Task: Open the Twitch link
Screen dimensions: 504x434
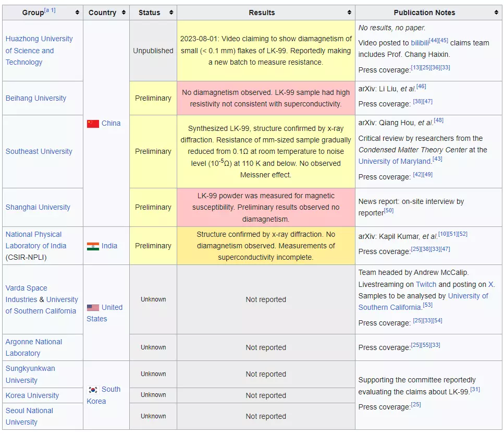Action: [x=426, y=284]
